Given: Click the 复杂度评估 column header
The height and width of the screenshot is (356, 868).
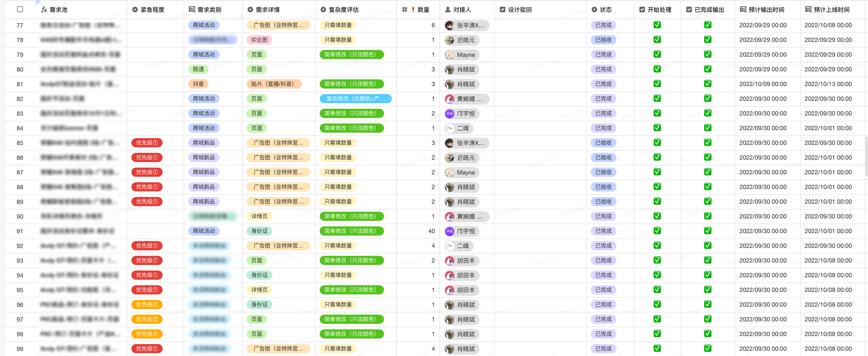Looking at the screenshot, I should pos(343,9).
